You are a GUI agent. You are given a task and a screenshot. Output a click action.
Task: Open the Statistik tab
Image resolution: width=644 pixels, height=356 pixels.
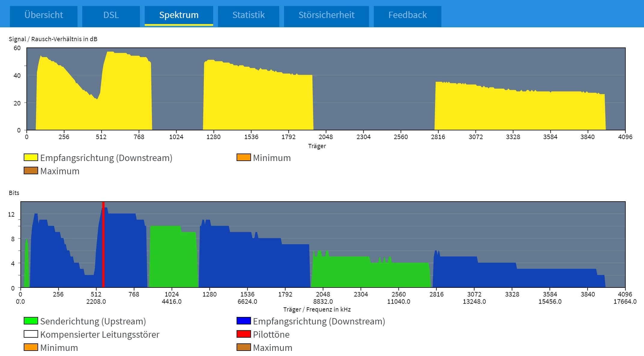pos(248,15)
